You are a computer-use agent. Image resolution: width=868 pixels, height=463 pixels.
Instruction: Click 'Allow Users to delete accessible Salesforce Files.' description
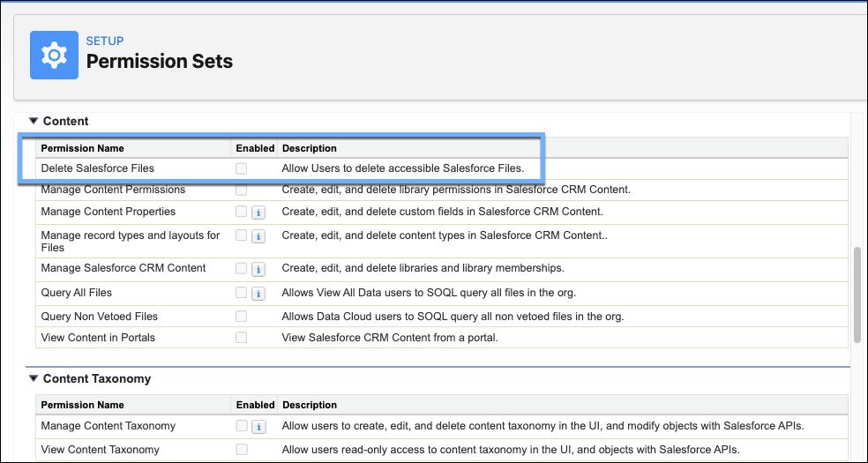click(403, 168)
